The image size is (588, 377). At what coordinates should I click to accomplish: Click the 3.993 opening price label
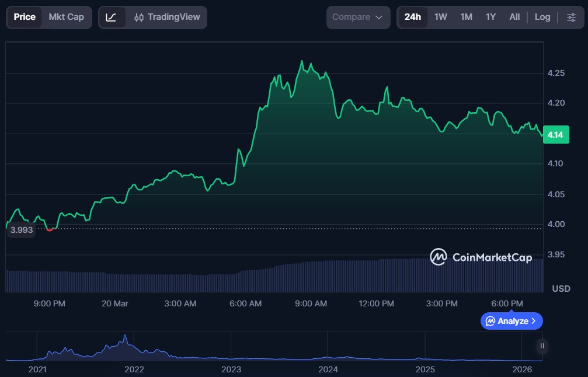pos(22,230)
